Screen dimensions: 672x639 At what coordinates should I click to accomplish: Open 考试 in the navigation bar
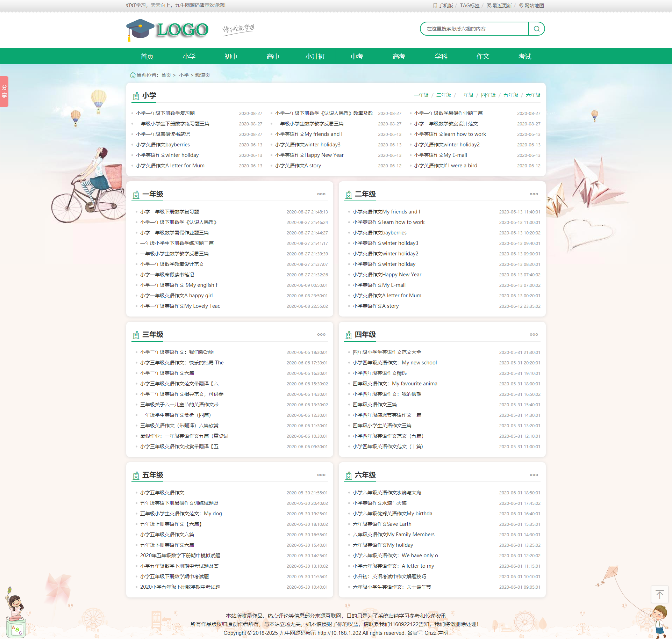[525, 56]
